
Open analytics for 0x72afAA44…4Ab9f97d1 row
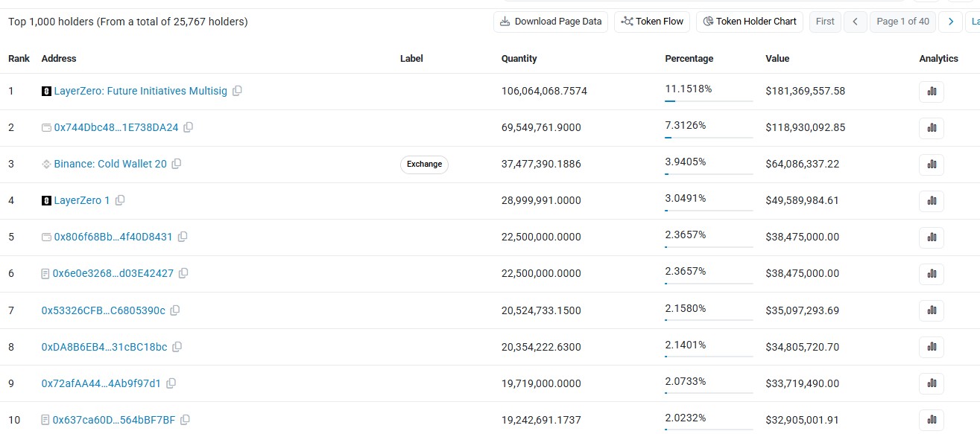point(932,384)
